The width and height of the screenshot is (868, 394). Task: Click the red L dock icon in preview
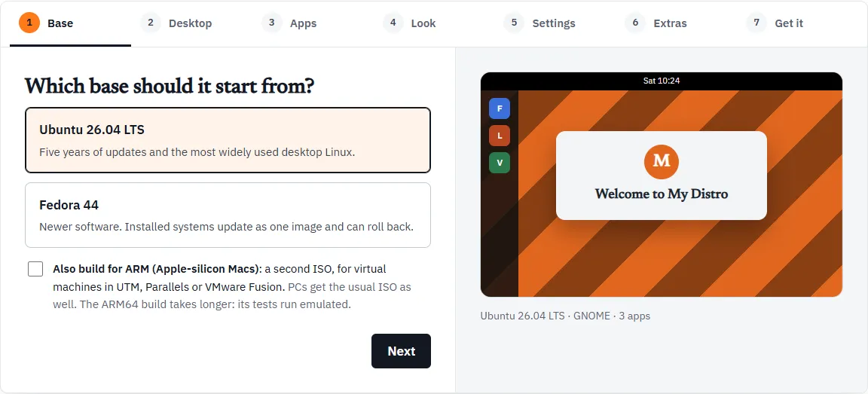click(x=500, y=136)
